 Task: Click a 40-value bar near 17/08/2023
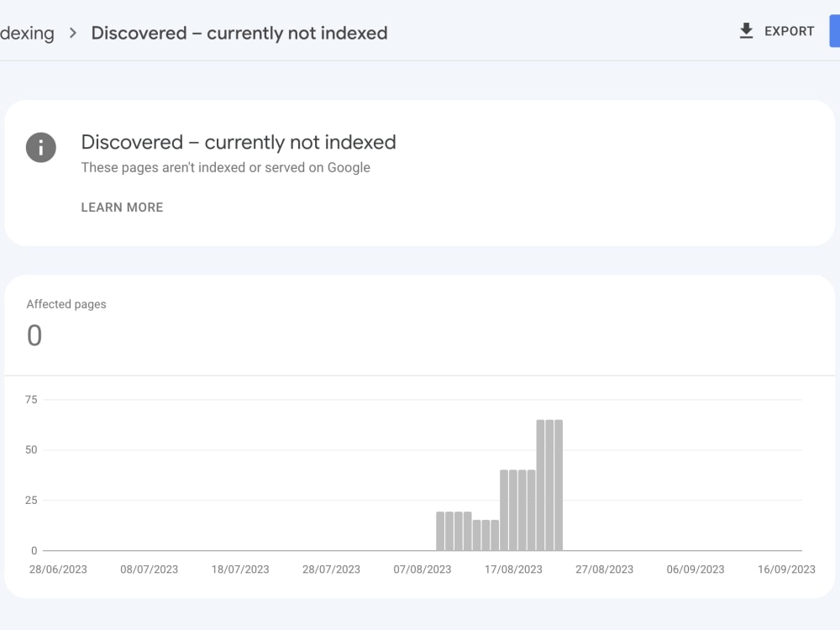pos(513,510)
